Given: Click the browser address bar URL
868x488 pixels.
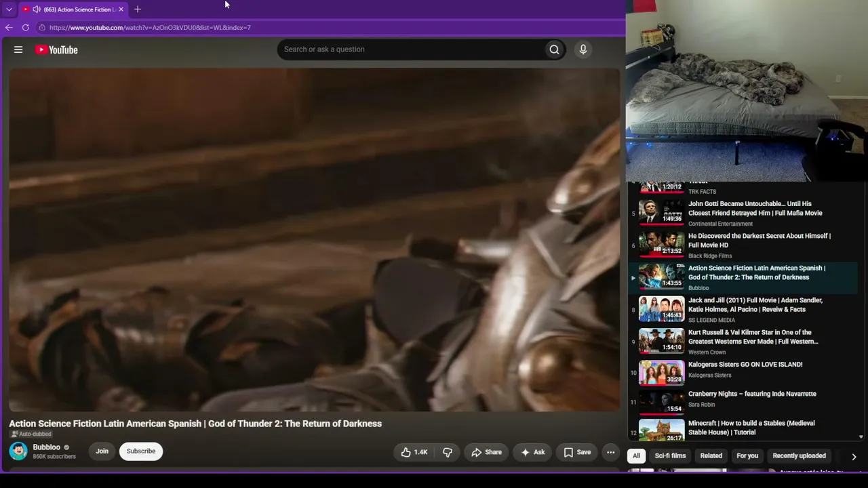Looking at the screenshot, I should click(x=150, y=28).
